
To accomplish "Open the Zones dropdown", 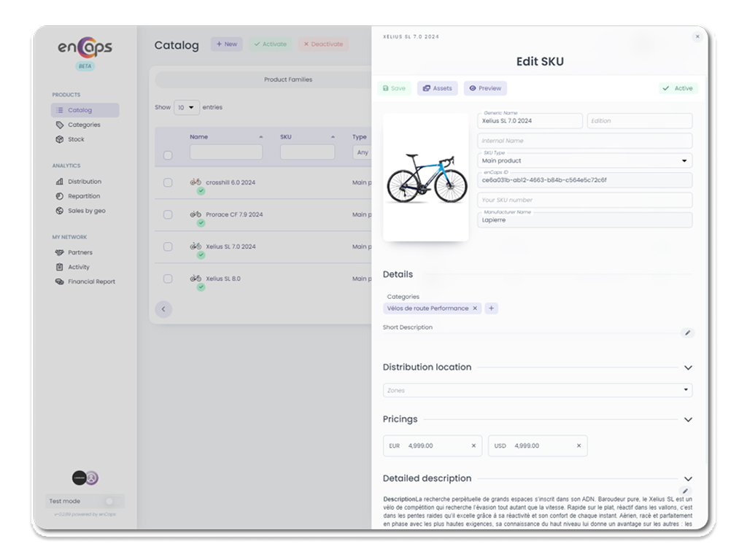I will (538, 391).
